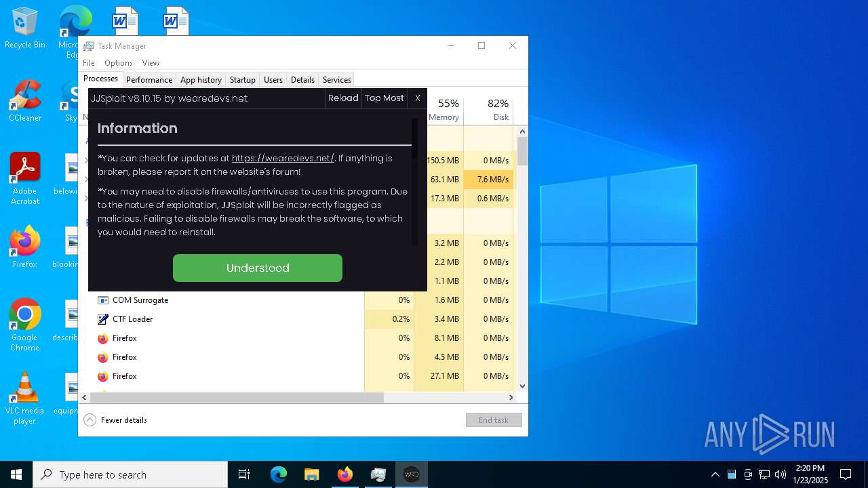
Task: Click the horizontal scrollbar thumb in Task Manager
Action: 237,398
